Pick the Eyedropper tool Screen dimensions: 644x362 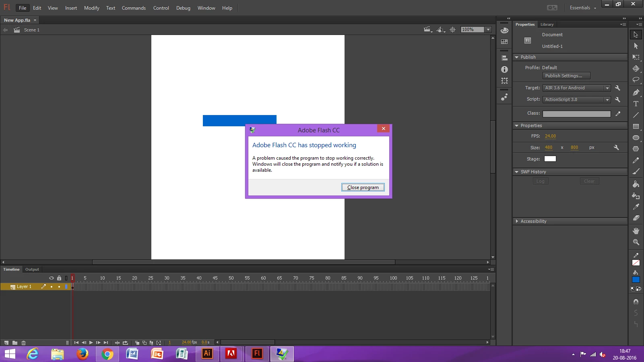(x=636, y=207)
